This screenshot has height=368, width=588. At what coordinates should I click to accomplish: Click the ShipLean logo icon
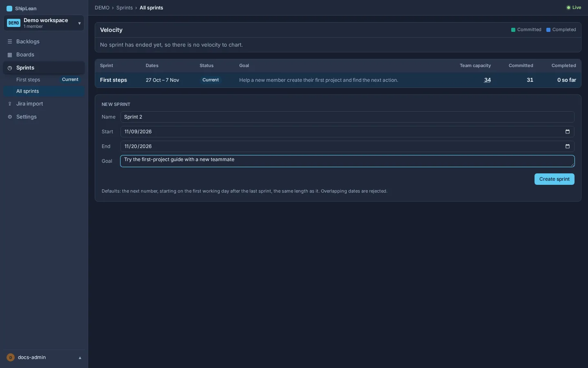9,9
